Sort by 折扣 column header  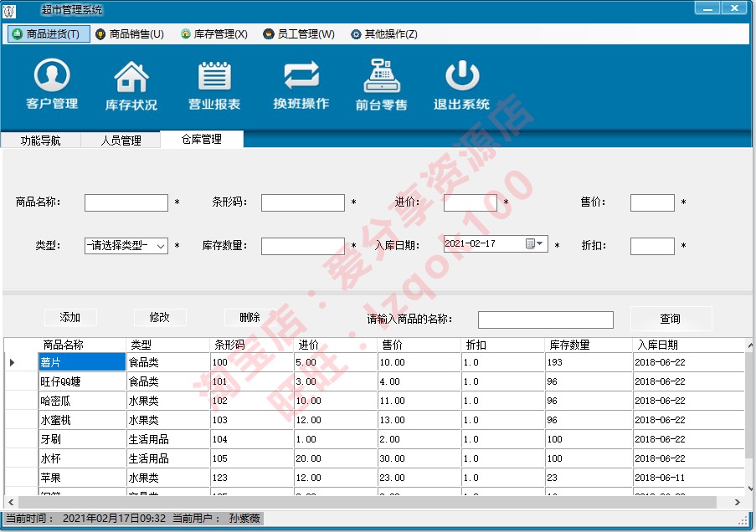point(503,345)
